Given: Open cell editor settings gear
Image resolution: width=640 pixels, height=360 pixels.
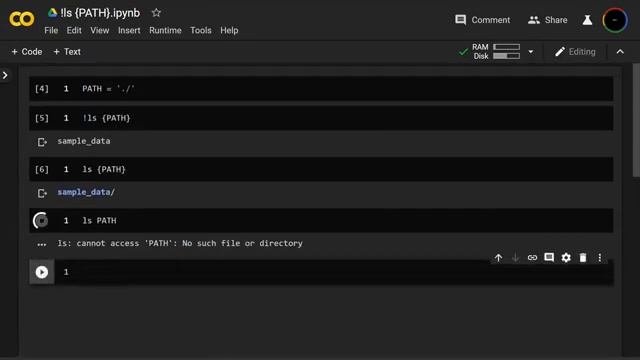Looking at the screenshot, I should point(566,258).
